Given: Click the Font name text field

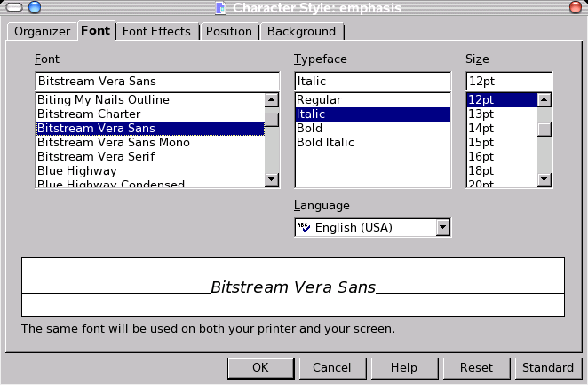Looking at the screenshot, I should pos(157,81).
